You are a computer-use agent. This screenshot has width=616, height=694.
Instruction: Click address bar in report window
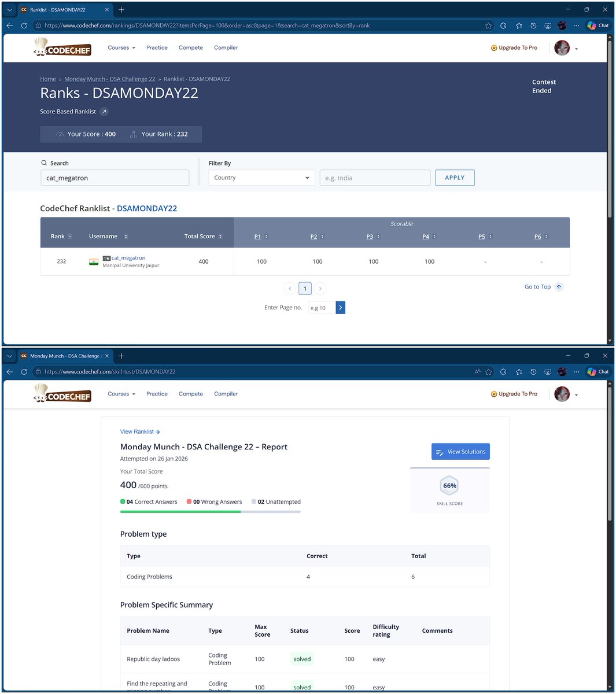pos(253,372)
